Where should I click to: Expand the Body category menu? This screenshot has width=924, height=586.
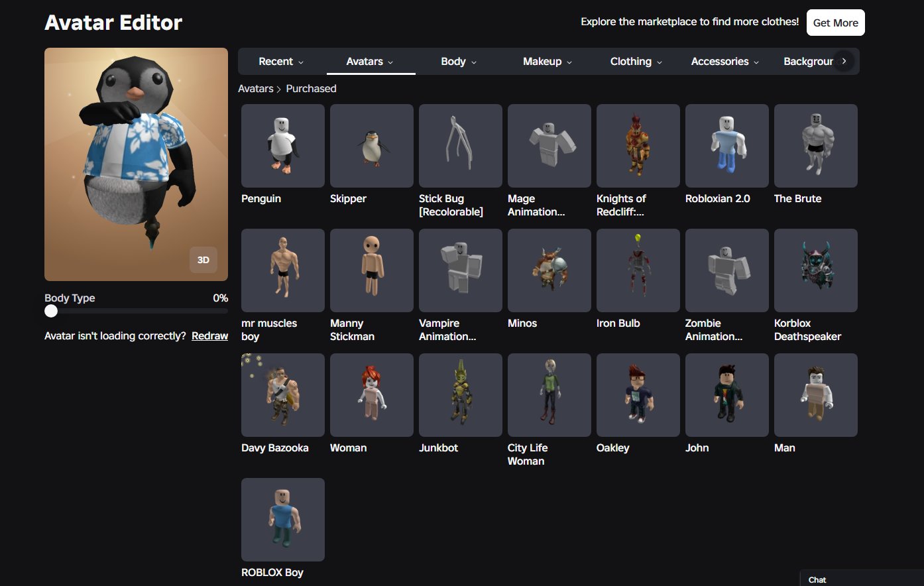click(459, 62)
